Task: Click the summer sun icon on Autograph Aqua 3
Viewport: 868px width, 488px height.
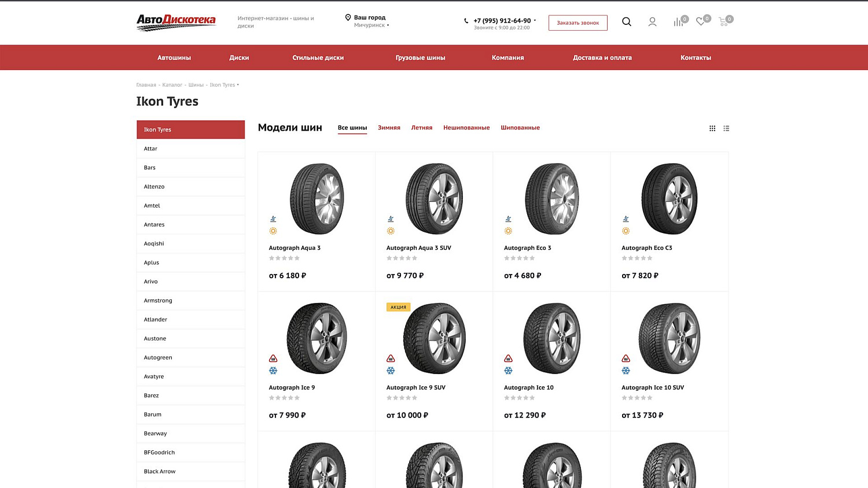Action: coord(273,231)
